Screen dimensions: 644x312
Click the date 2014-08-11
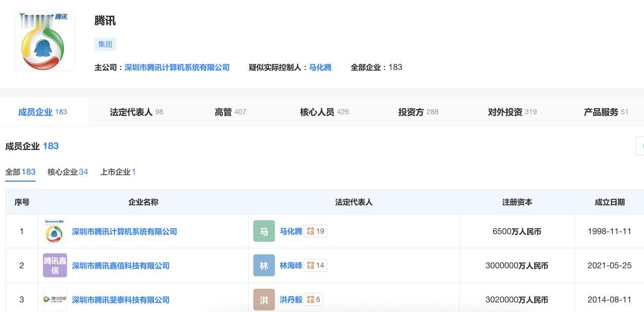609,300
